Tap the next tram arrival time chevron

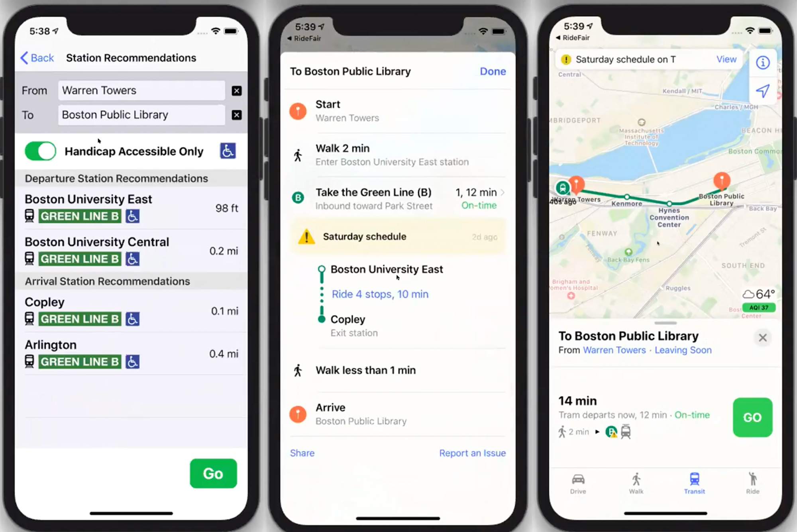pos(503,191)
